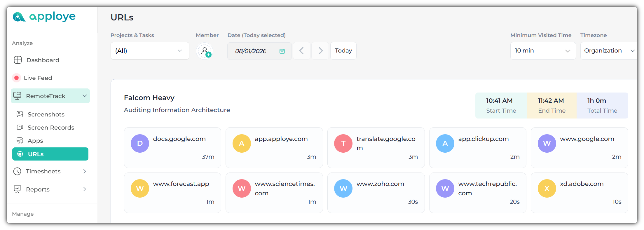Click the Today button

click(x=343, y=51)
